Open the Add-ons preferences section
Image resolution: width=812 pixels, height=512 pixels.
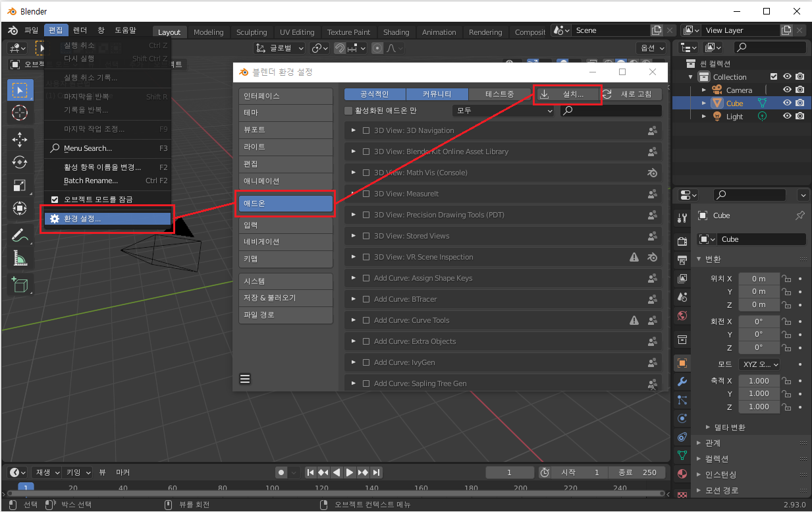click(x=286, y=204)
